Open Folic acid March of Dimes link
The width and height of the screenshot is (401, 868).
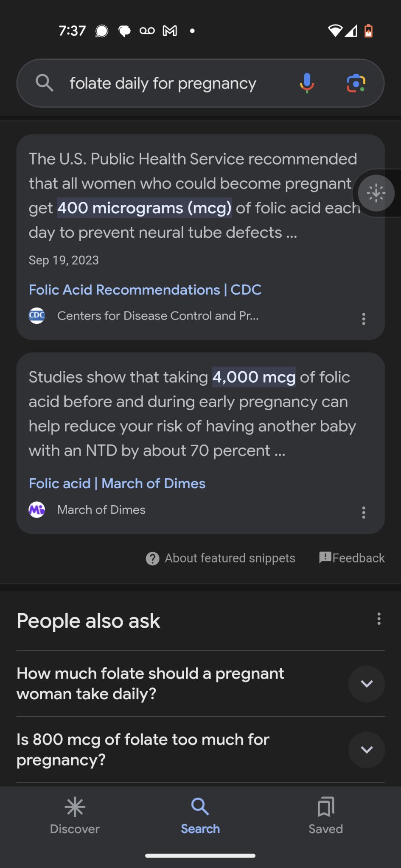117,484
